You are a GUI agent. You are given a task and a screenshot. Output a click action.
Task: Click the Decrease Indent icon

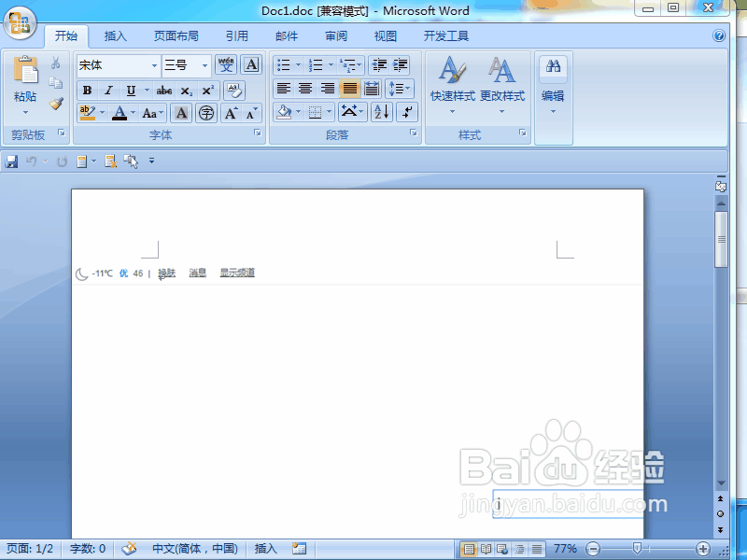pyautogui.click(x=379, y=64)
